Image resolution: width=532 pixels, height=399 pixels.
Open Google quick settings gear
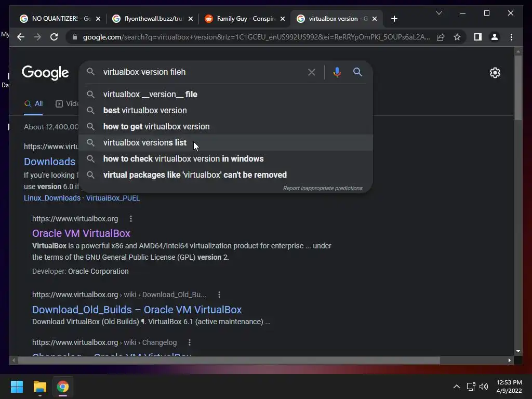pos(495,73)
